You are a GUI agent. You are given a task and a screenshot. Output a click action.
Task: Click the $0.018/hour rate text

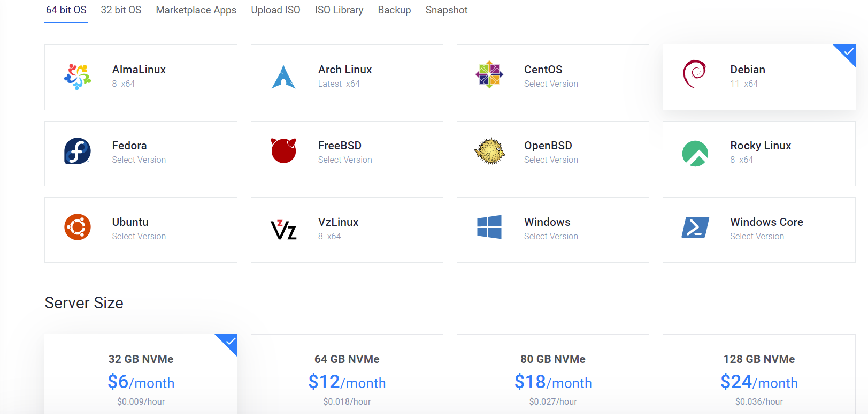click(x=347, y=401)
